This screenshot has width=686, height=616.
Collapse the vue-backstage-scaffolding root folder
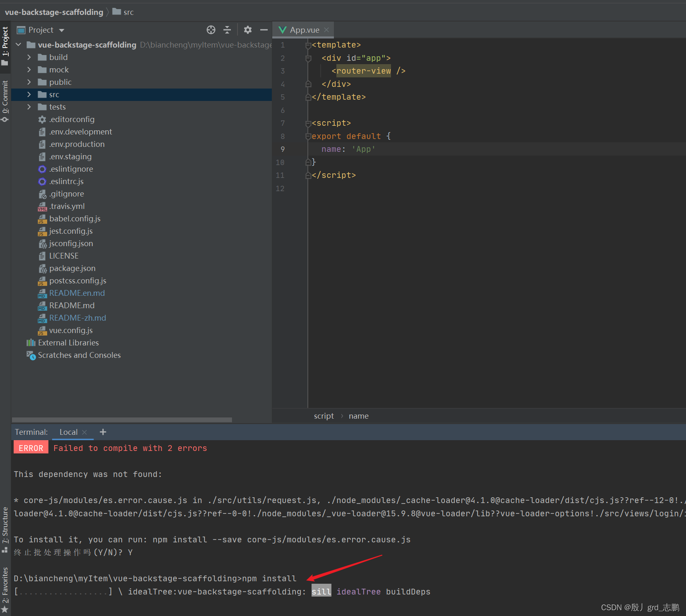pos(19,44)
